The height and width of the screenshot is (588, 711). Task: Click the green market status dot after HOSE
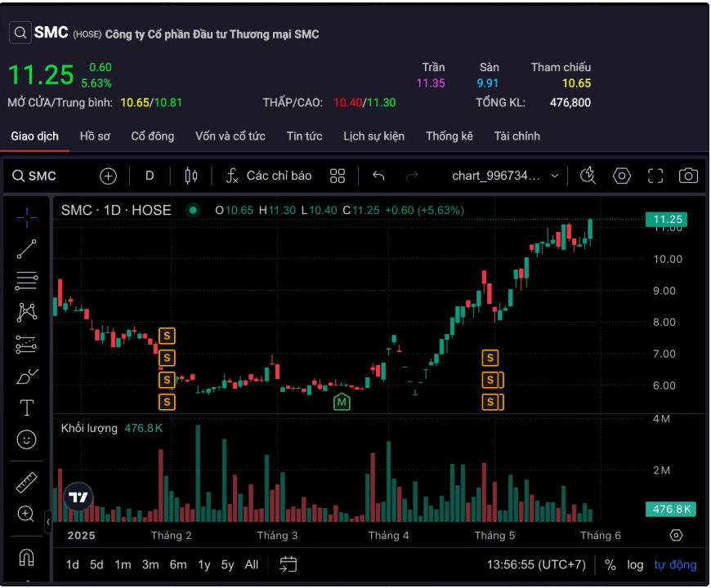193,210
